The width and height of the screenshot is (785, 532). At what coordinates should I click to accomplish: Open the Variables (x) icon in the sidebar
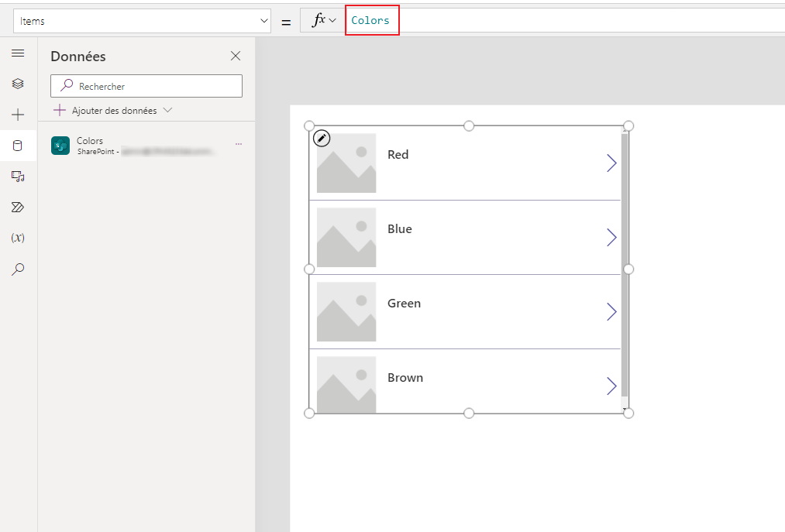(18, 238)
